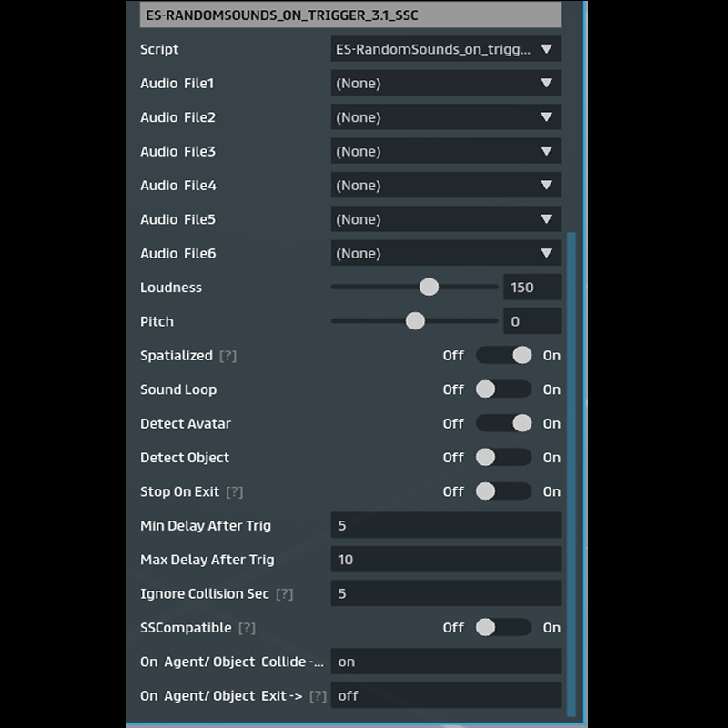Viewport: 728px width, 728px height.
Task: Enable the Stop On Exit toggle
Action: (503, 491)
